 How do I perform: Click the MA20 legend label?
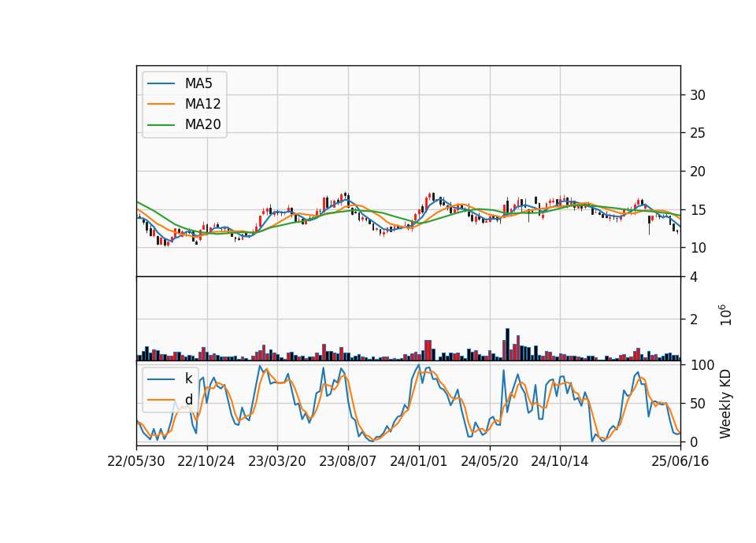pos(203,125)
